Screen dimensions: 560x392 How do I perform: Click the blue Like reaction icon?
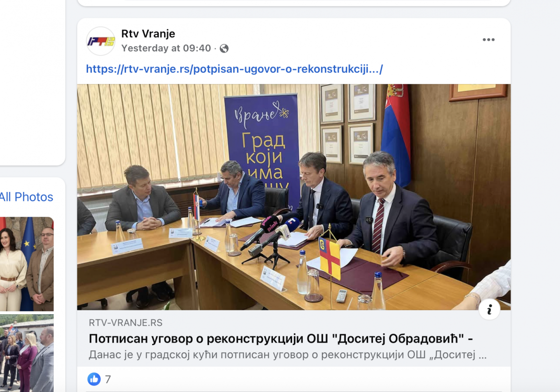tap(94, 379)
